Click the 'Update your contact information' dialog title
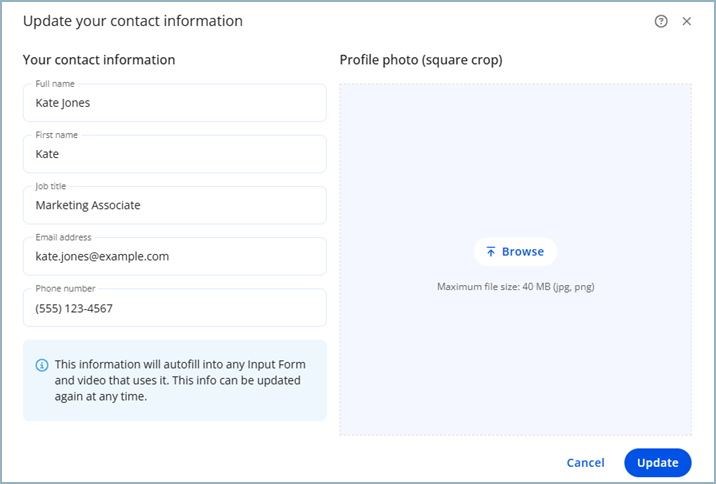 [x=132, y=21]
